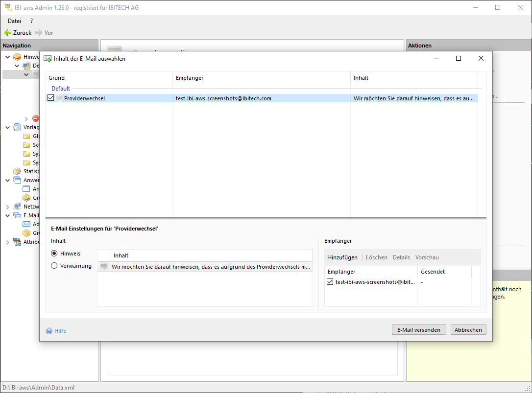The height and width of the screenshot is (393, 532).
Task: Click the message icon beside Providerwechsel row
Action: [59, 98]
